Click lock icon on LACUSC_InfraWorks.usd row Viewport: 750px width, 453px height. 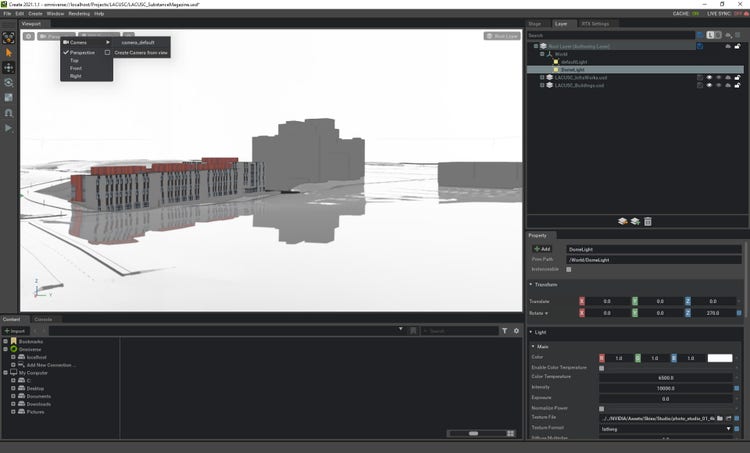click(x=738, y=77)
